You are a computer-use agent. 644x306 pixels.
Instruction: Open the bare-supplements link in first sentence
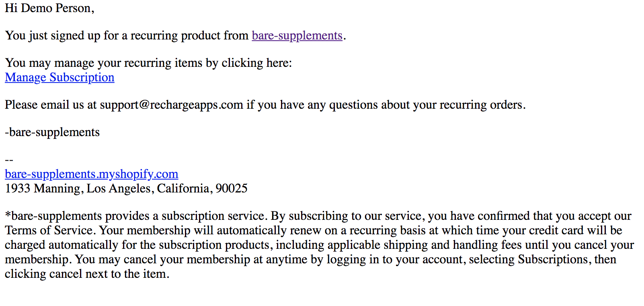pyautogui.click(x=297, y=36)
